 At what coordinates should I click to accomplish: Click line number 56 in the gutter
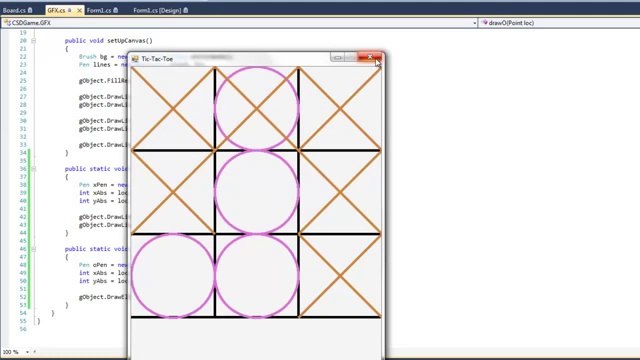pos(22,329)
